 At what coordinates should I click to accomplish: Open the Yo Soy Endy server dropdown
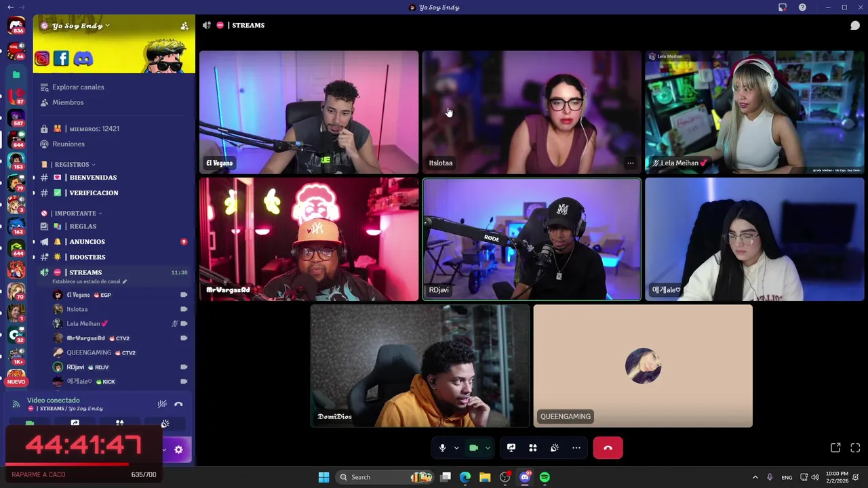point(81,26)
